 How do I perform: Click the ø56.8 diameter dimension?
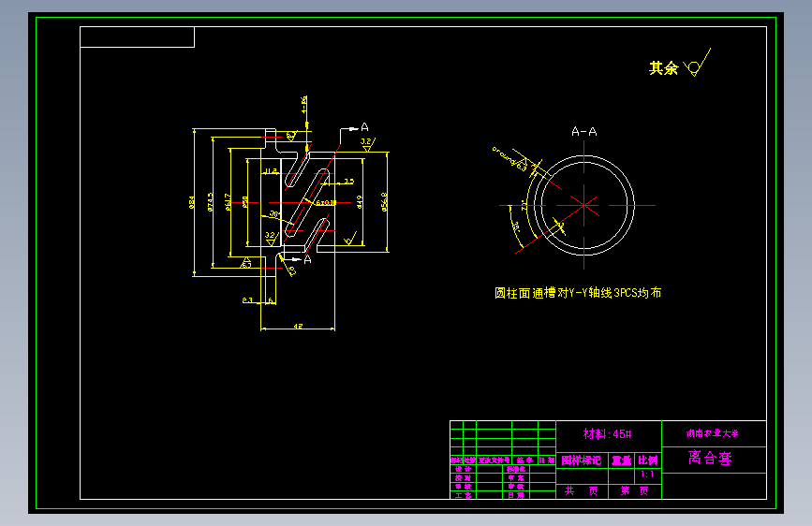384,202
